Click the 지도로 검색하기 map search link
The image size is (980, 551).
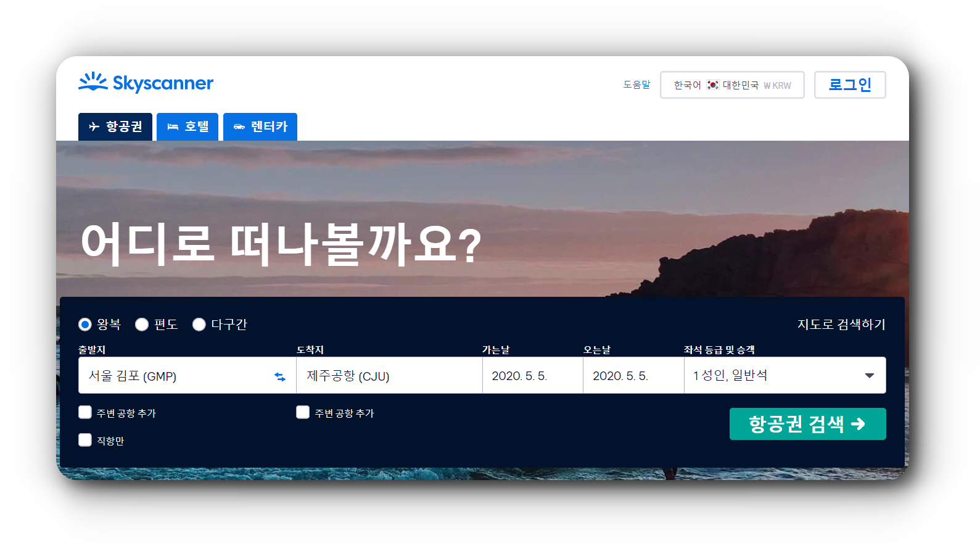[841, 325]
